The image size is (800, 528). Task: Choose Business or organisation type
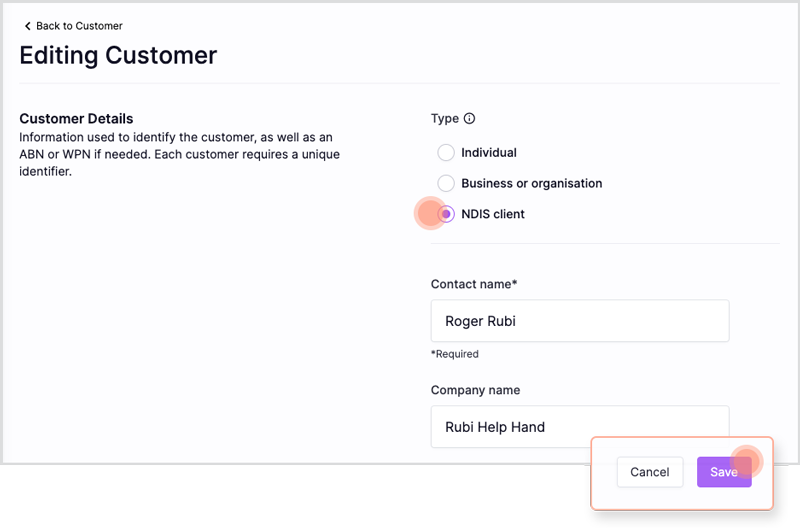click(x=446, y=183)
